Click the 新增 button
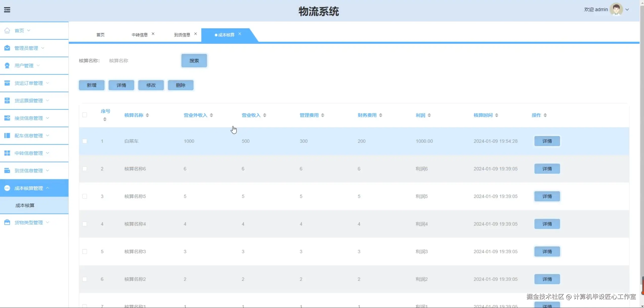Viewport: 644px width, 308px height. click(x=92, y=85)
